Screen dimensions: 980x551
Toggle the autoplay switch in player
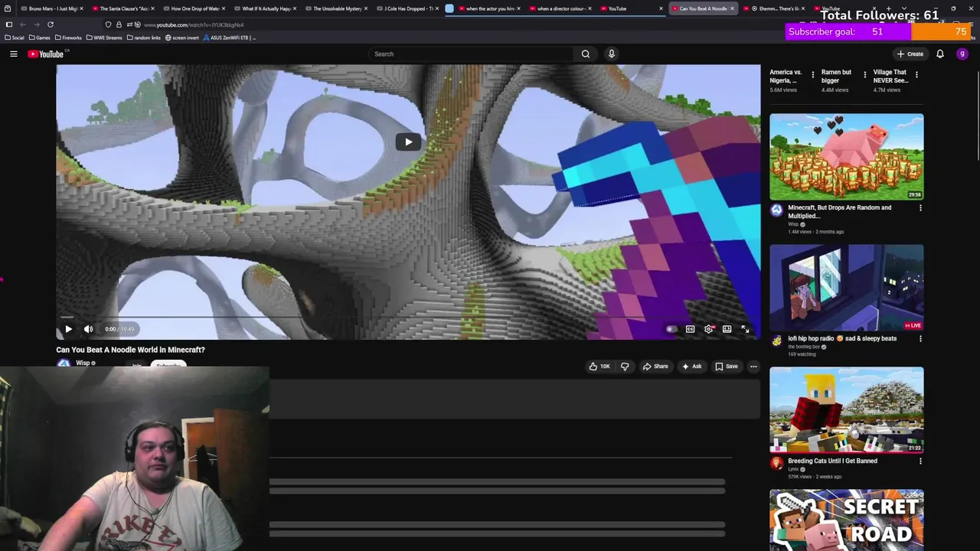pos(671,329)
